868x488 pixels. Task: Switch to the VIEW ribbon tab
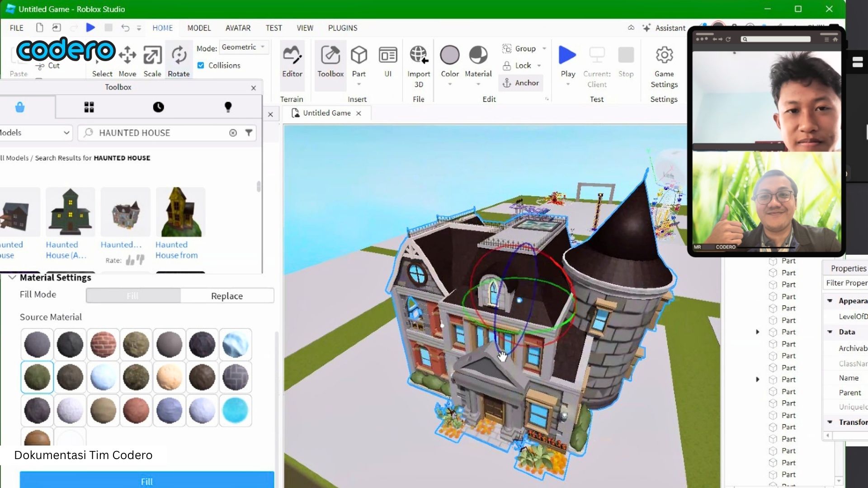(305, 28)
